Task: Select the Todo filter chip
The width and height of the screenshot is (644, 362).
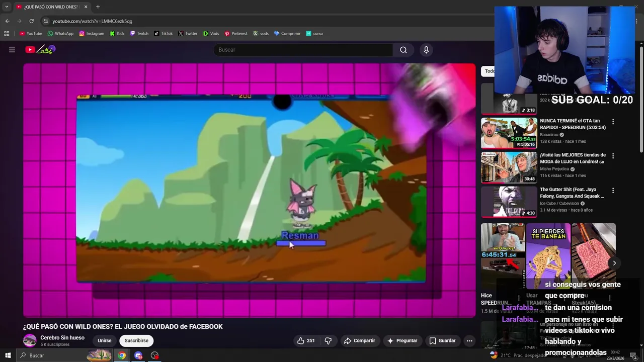Action: click(489, 71)
